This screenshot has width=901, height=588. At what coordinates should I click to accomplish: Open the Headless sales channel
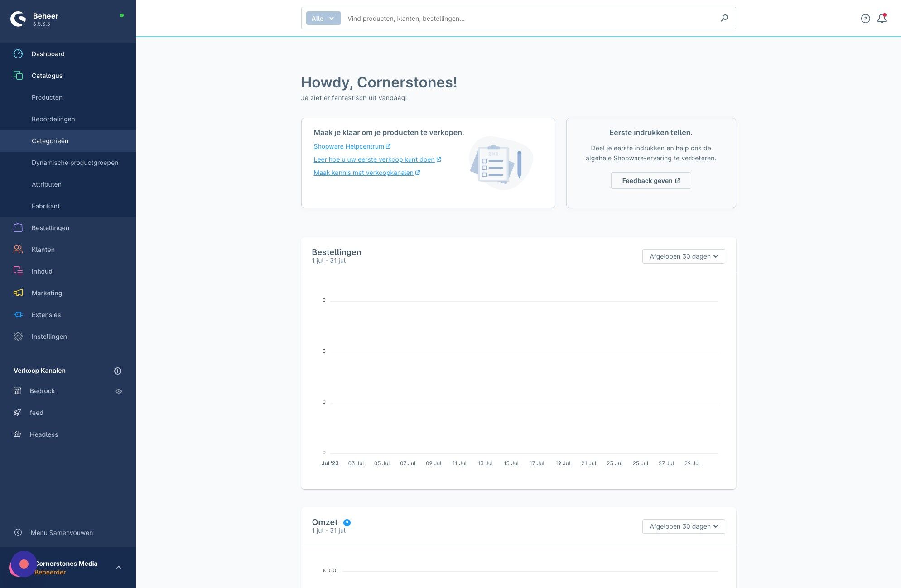coord(44,434)
